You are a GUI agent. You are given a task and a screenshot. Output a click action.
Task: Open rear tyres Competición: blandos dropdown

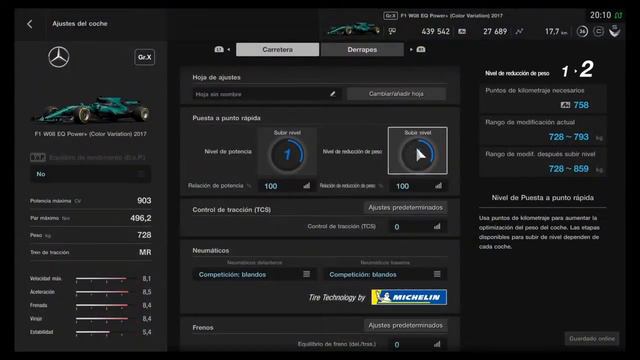[385, 274]
